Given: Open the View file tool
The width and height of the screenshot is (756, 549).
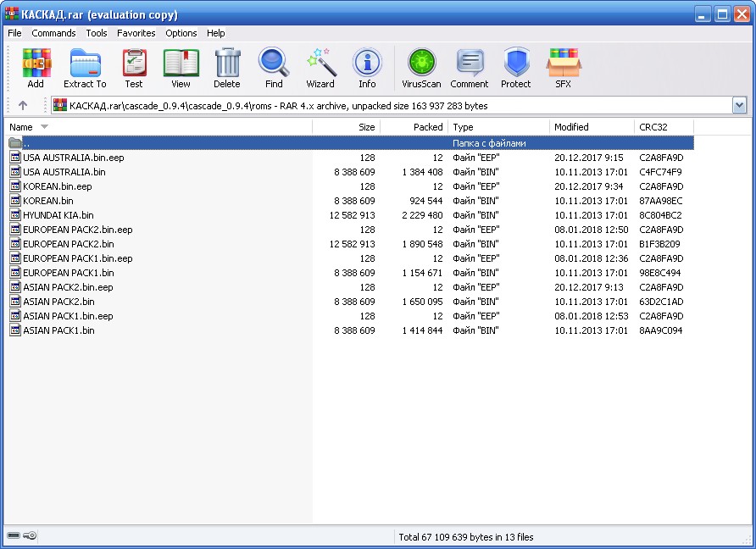Looking at the screenshot, I should [x=181, y=68].
